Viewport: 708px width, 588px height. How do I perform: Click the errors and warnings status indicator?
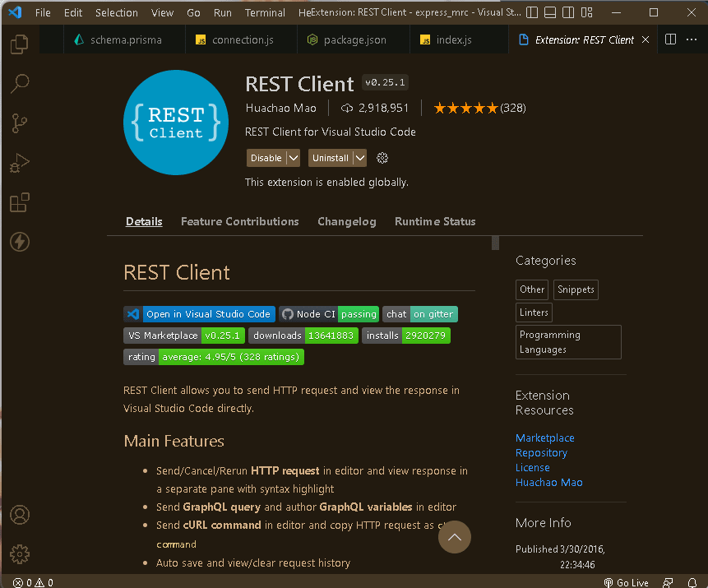coord(33,582)
